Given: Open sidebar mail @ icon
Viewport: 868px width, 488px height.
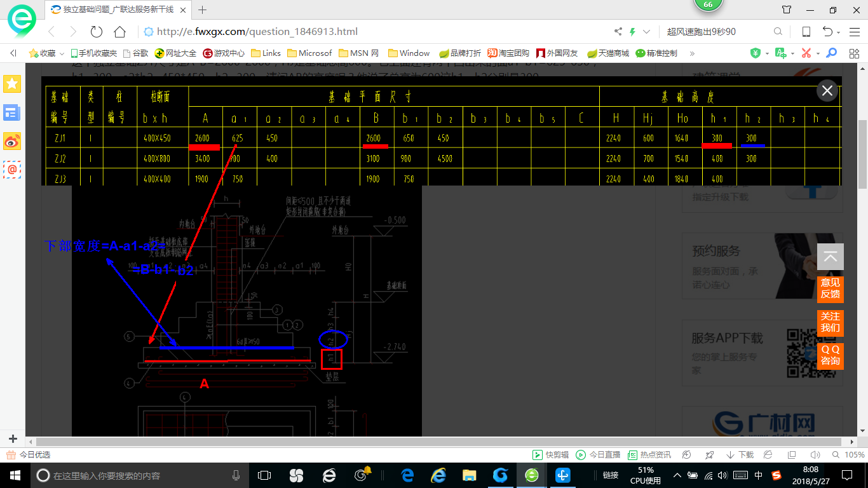Looking at the screenshot, I should [12, 169].
